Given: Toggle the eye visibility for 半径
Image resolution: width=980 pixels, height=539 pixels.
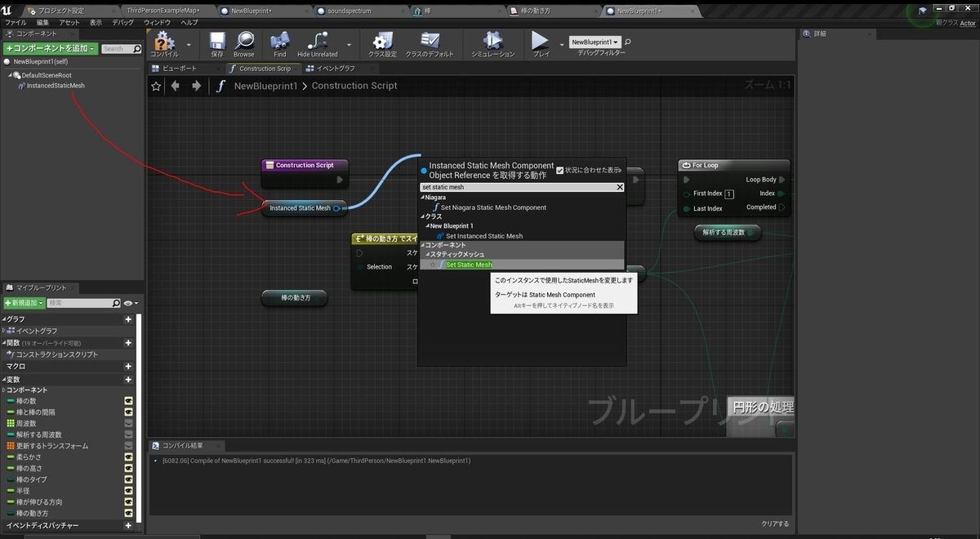Looking at the screenshot, I should [128, 491].
